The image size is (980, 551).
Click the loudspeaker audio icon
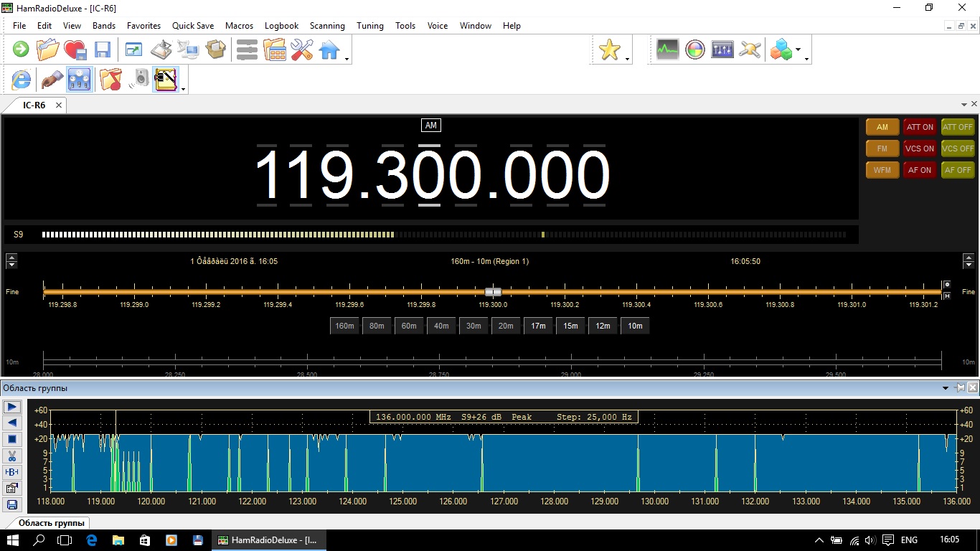click(138, 79)
